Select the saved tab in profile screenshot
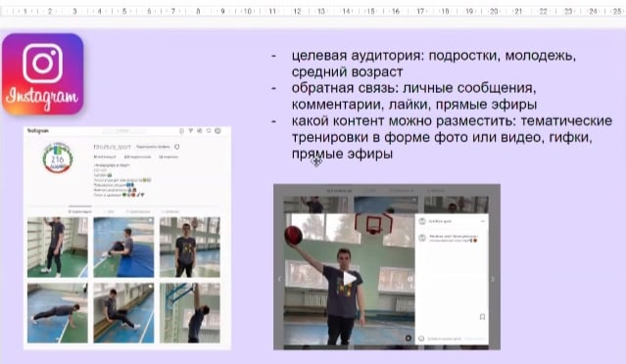Image resolution: width=626 pixels, height=364 pixels. (x=138, y=211)
